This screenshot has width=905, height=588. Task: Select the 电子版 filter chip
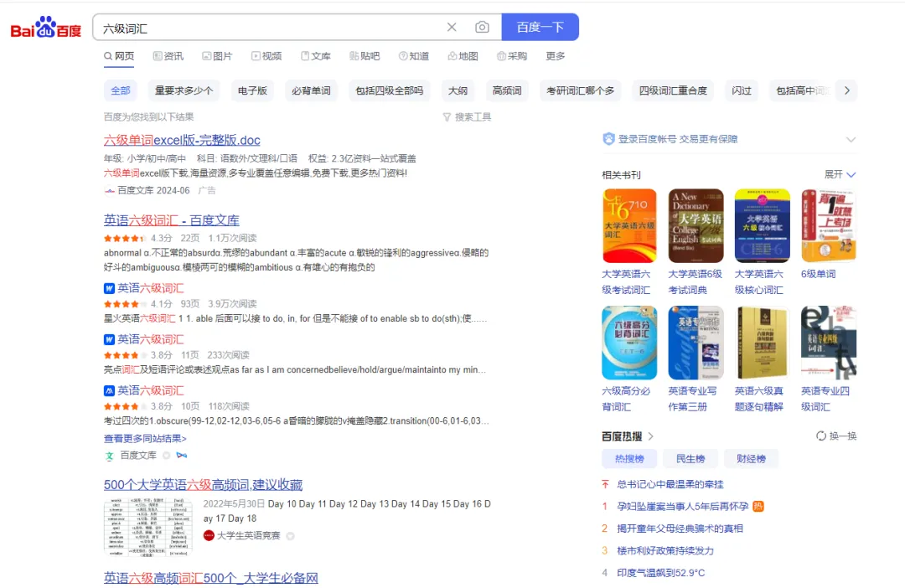point(252,90)
